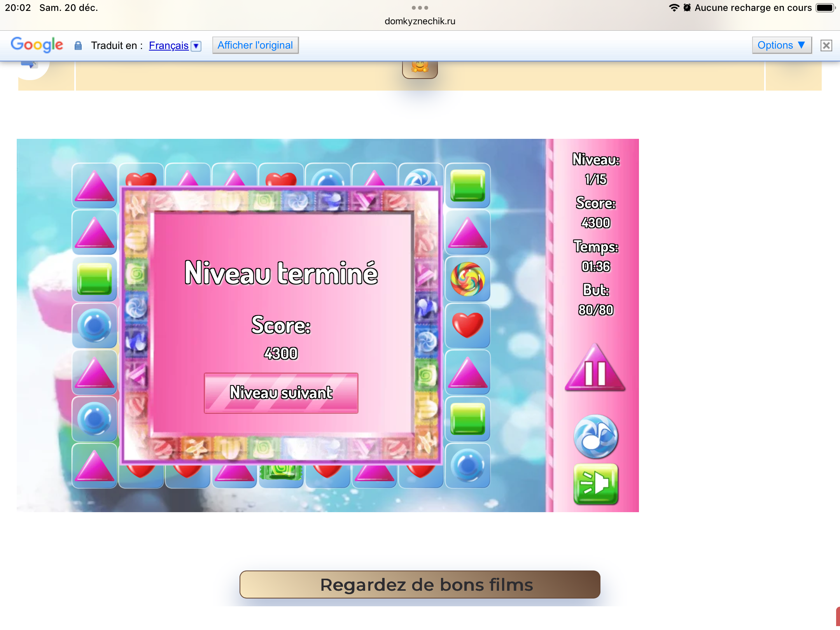This screenshot has width=840, height=630.
Task: Click the Niveau suivant button
Action: point(281,393)
